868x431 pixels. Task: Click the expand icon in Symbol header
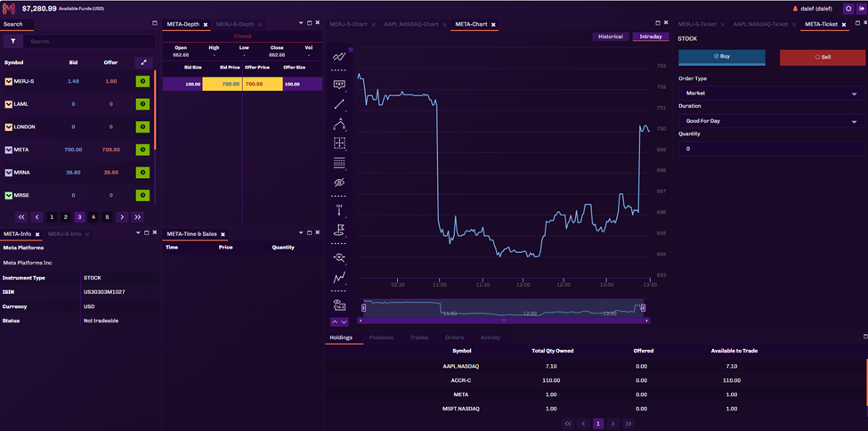tap(142, 62)
